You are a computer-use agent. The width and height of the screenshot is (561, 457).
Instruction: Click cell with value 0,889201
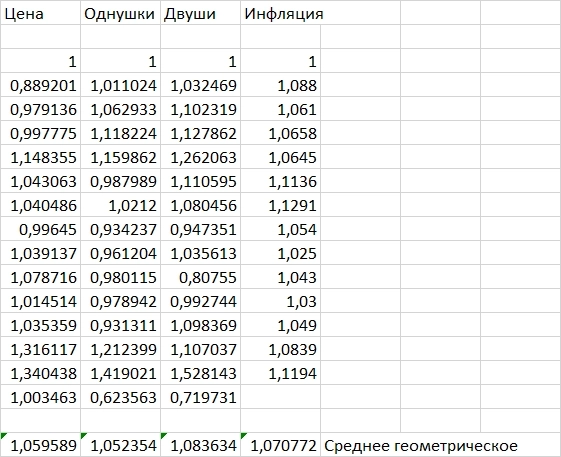pos(40,85)
